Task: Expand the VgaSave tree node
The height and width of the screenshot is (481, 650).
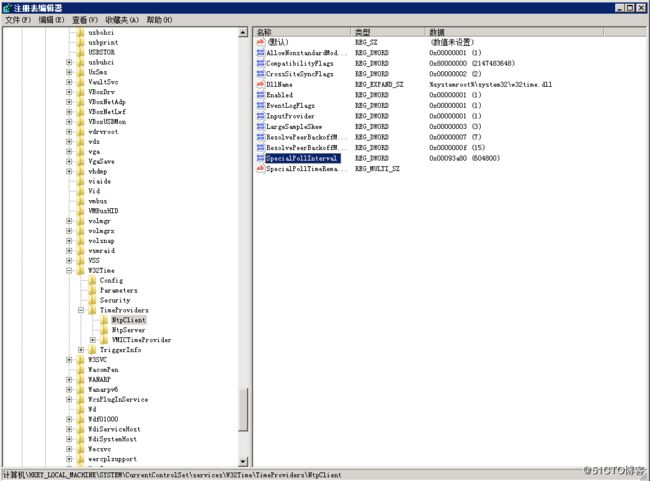Action: click(69, 161)
